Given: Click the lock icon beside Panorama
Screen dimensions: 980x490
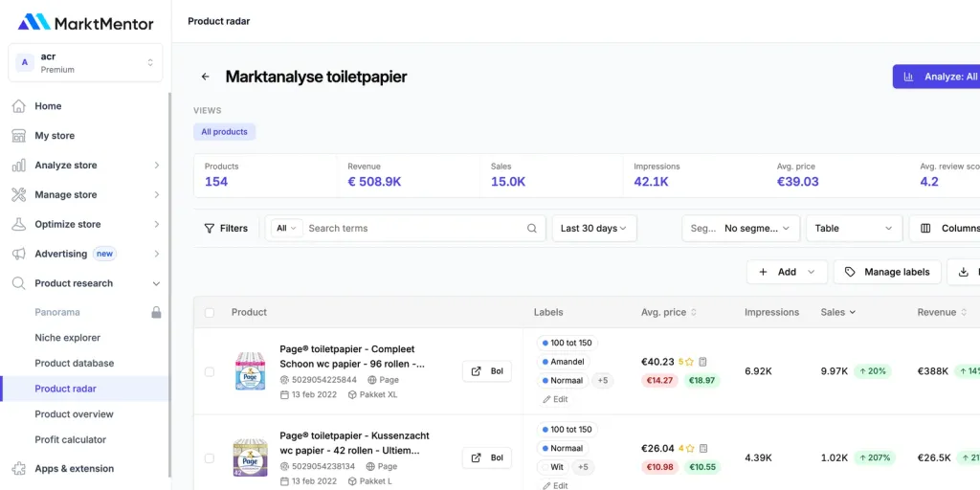Looking at the screenshot, I should [156, 312].
